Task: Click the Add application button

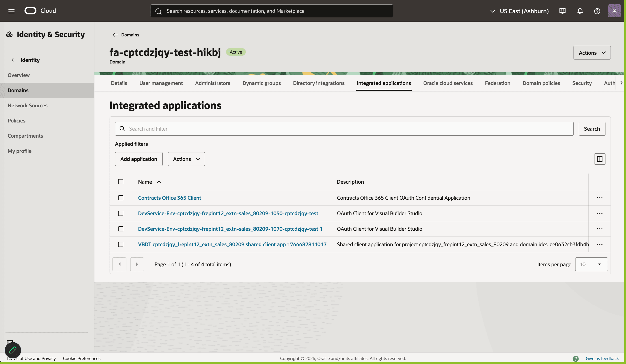Action: tap(139, 159)
